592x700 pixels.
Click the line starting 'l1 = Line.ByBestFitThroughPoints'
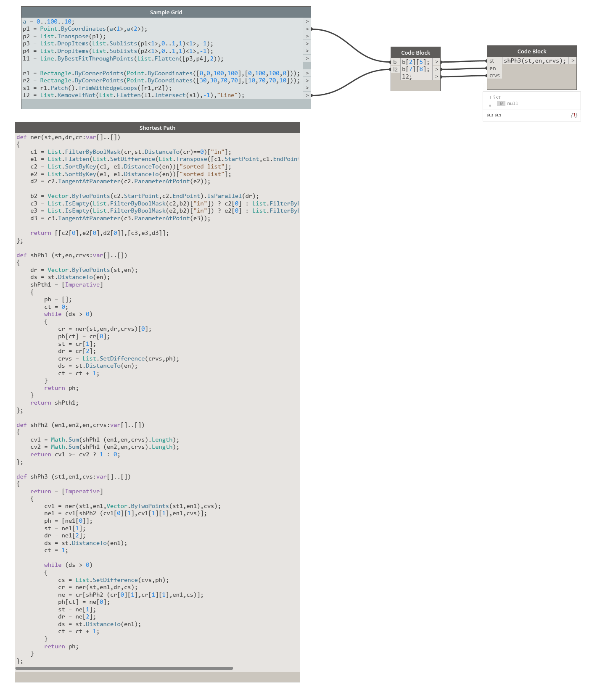(123, 58)
